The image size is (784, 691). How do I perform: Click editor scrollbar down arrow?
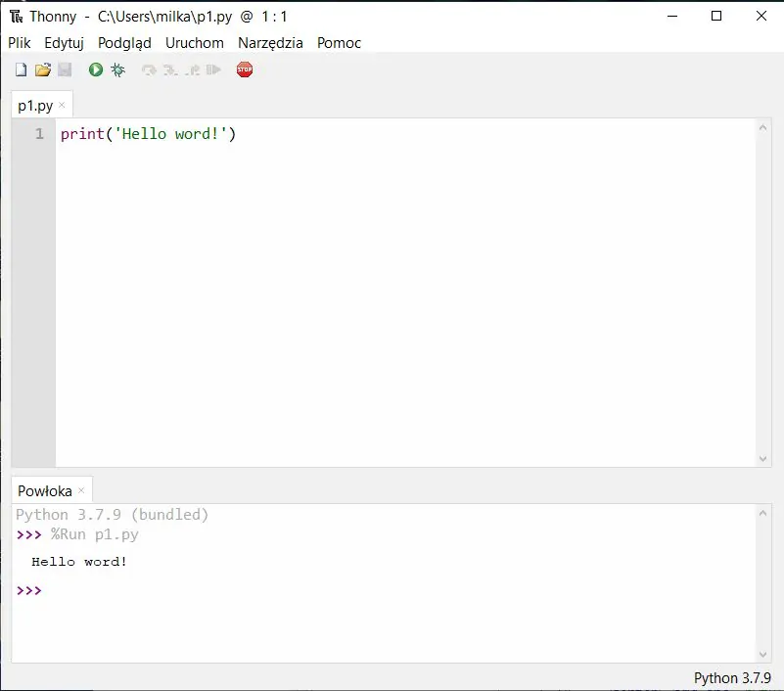coord(763,458)
